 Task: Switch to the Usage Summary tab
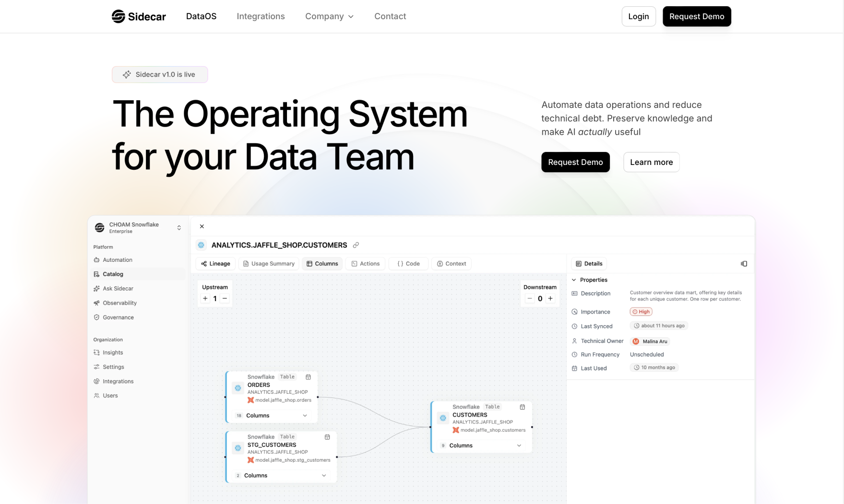(269, 264)
